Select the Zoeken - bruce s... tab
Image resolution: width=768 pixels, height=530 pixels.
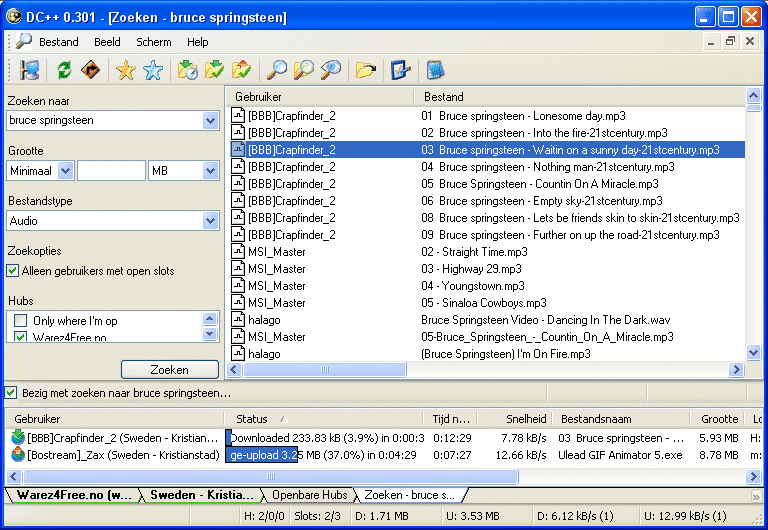click(x=409, y=495)
